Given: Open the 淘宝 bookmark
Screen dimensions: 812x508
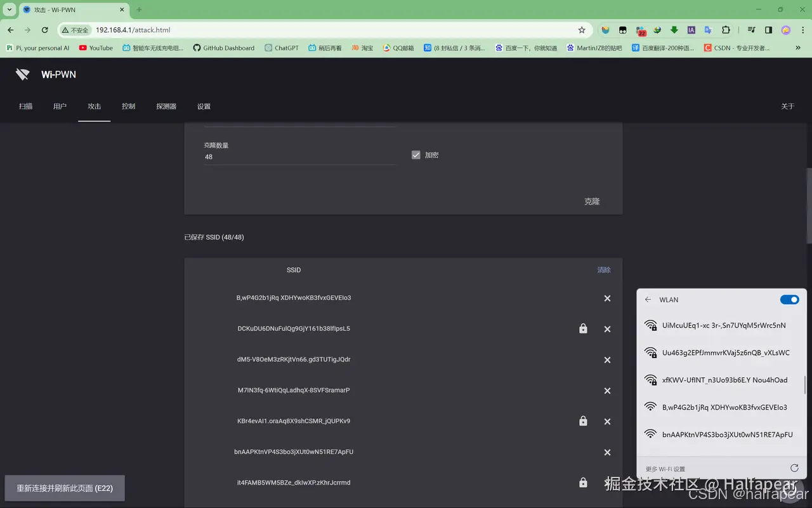Looking at the screenshot, I should pos(362,48).
